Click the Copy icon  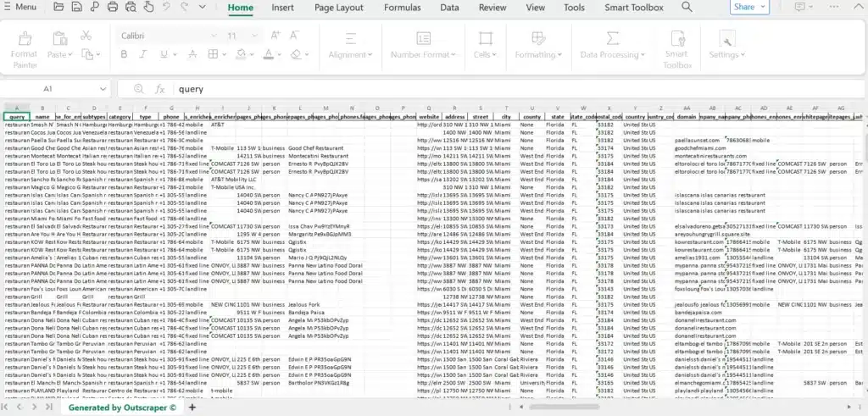(x=87, y=54)
